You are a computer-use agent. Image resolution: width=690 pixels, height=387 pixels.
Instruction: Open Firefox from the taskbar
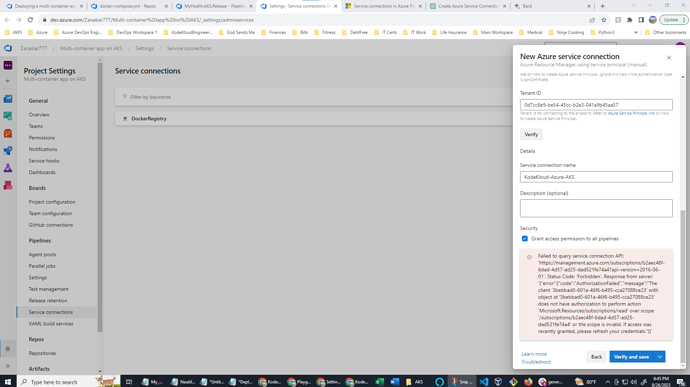tap(528, 382)
